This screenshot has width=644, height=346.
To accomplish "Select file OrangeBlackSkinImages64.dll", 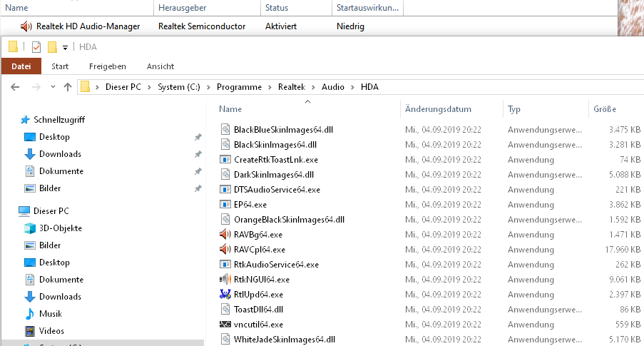I will 289,220.
